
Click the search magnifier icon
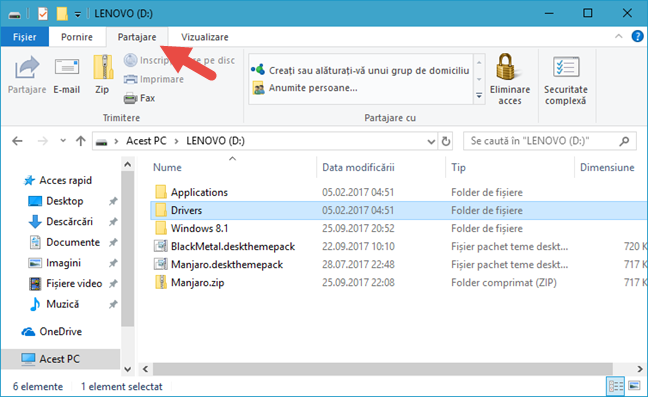coord(624,141)
